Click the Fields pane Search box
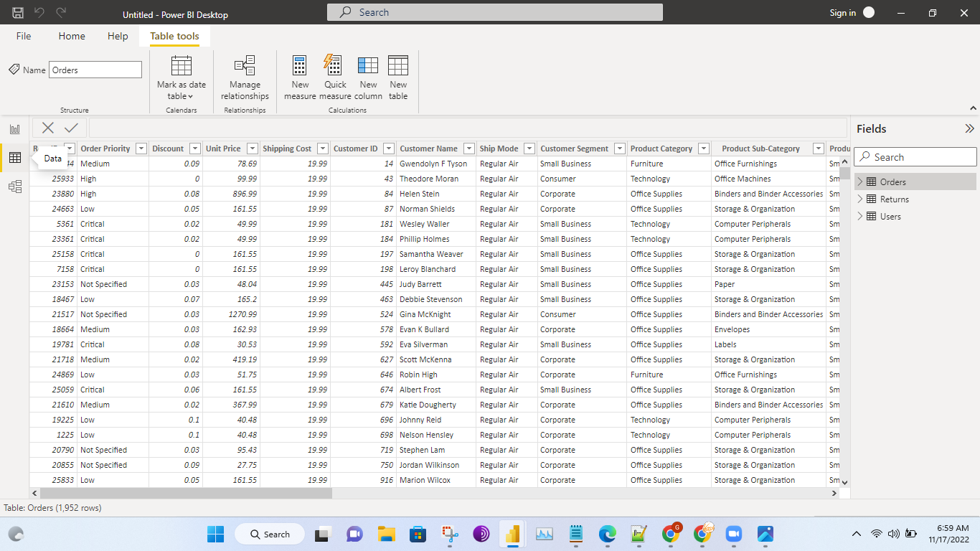Viewport: 980px width, 551px height. tap(915, 157)
